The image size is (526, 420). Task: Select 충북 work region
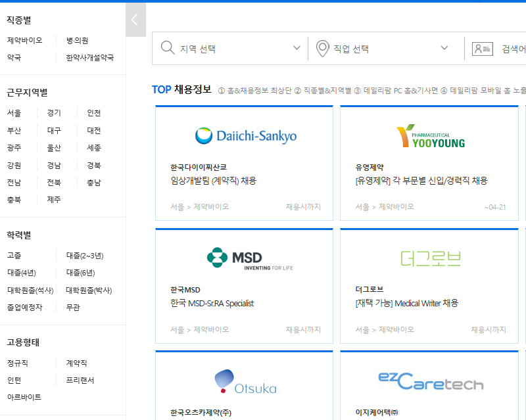[x=14, y=200]
